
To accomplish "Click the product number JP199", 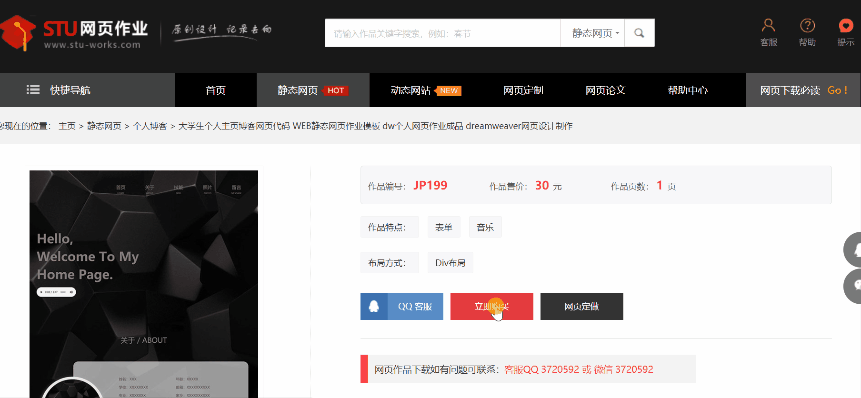I will tap(430, 186).
